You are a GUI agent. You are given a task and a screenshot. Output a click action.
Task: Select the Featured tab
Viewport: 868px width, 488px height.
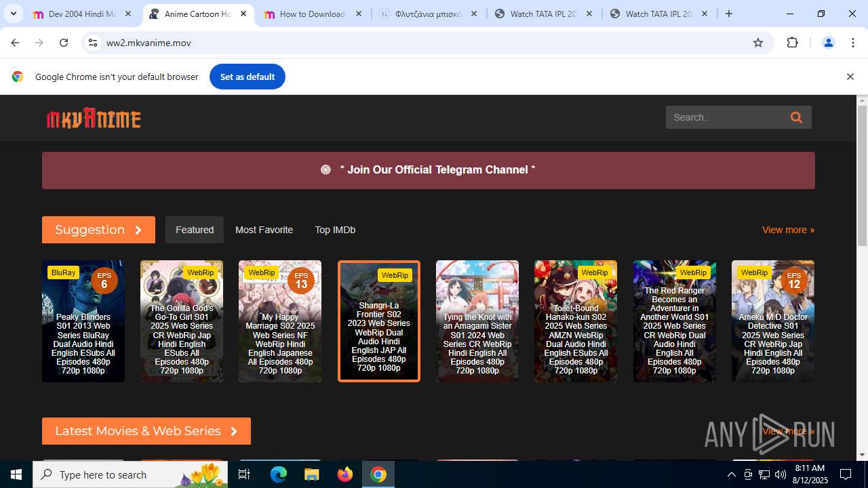[195, 230]
